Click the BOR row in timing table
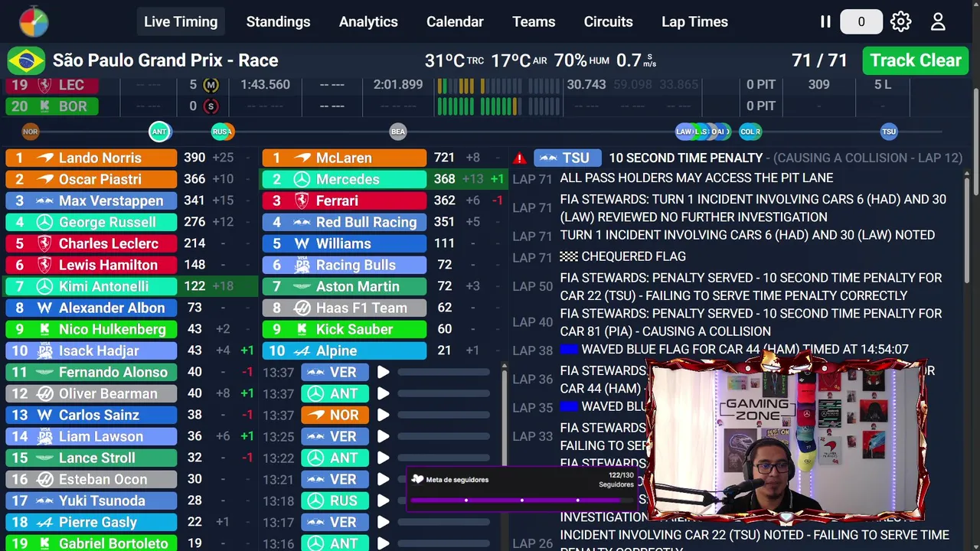The width and height of the screenshot is (980, 551). point(487,106)
